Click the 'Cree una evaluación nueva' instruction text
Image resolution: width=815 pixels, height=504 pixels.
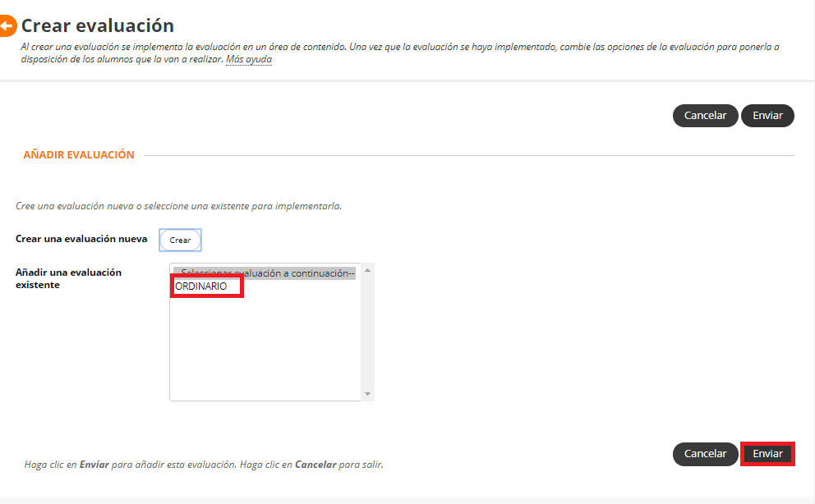pyautogui.click(x=178, y=206)
